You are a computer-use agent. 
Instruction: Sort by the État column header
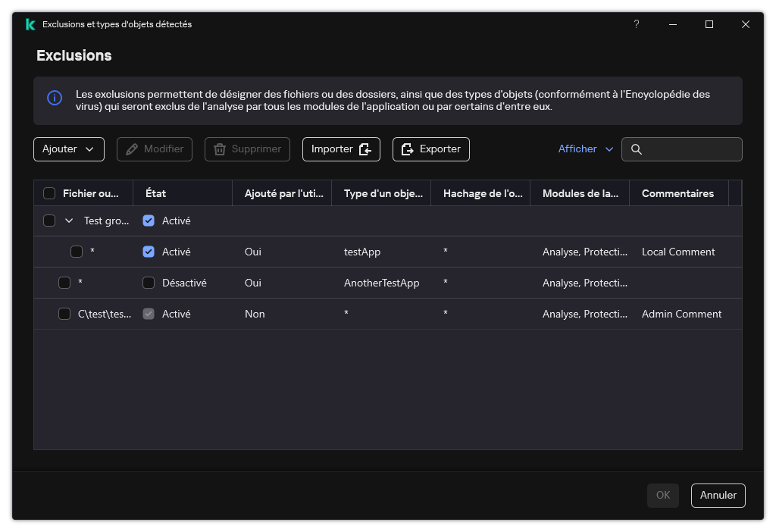tap(156, 193)
